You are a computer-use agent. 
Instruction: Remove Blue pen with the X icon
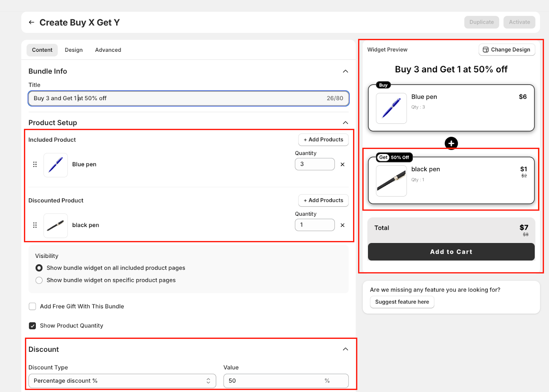click(342, 164)
